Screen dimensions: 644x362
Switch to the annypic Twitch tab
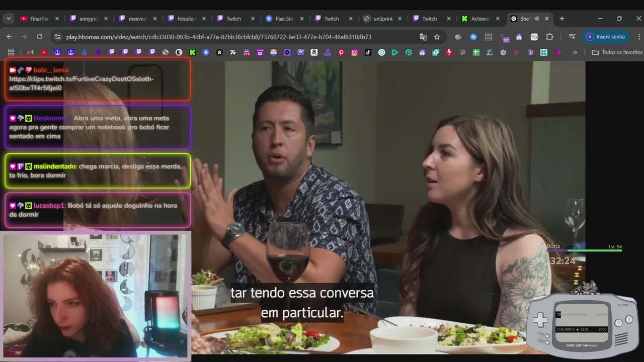point(89,19)
